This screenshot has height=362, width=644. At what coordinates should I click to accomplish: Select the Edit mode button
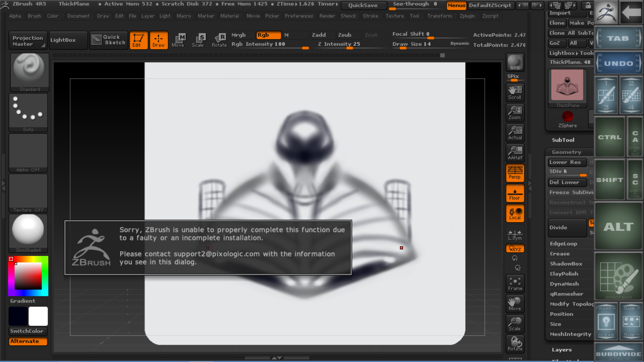139,40
